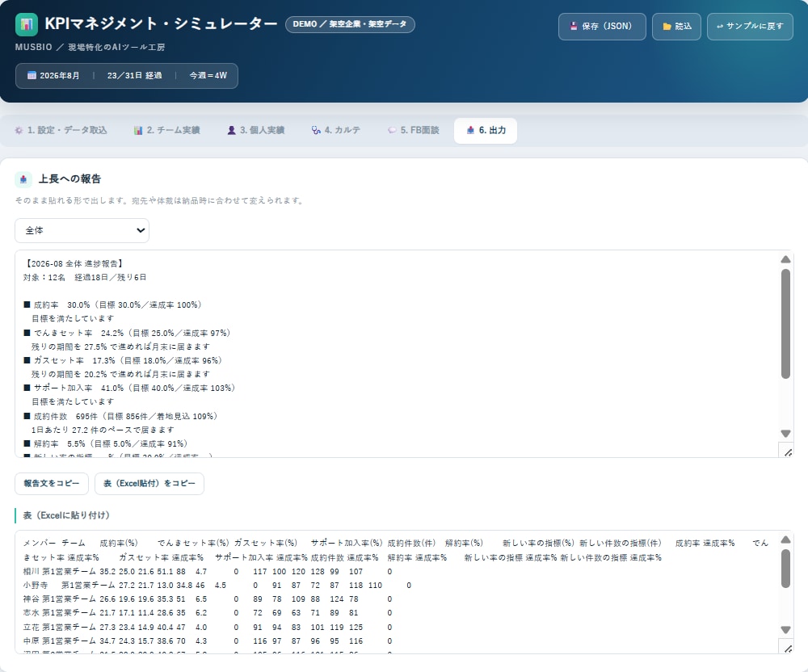808x672 pixels.
Task: Go to 3. 個人実績 tab
Action: [x=256, y=130]
